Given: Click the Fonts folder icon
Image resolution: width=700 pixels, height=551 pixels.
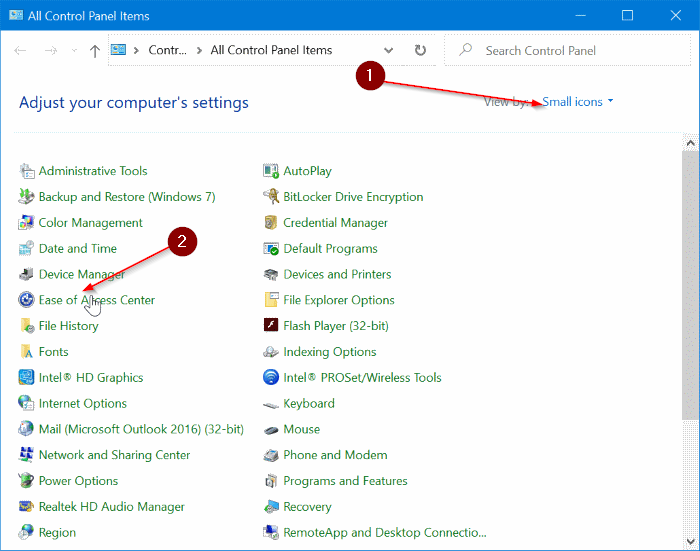Looking at the screenshot, I should point(26,352).
